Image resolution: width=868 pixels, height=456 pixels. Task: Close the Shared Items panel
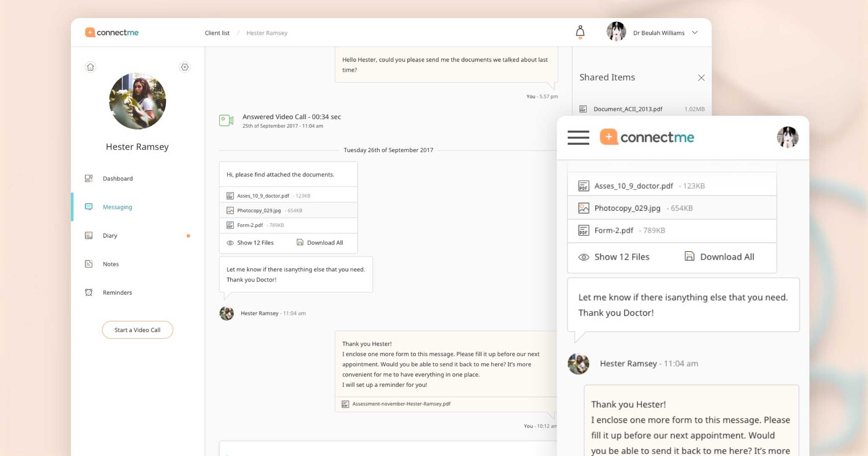701,78
